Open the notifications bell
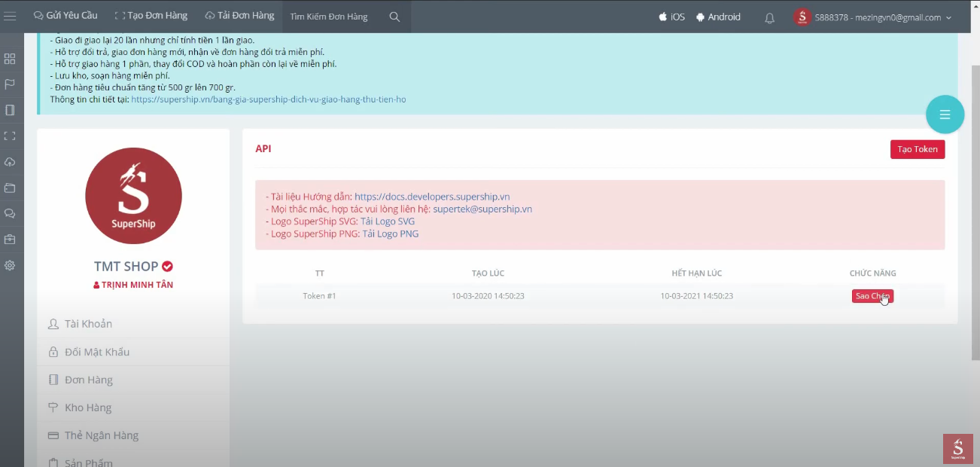 click(769, 18)
